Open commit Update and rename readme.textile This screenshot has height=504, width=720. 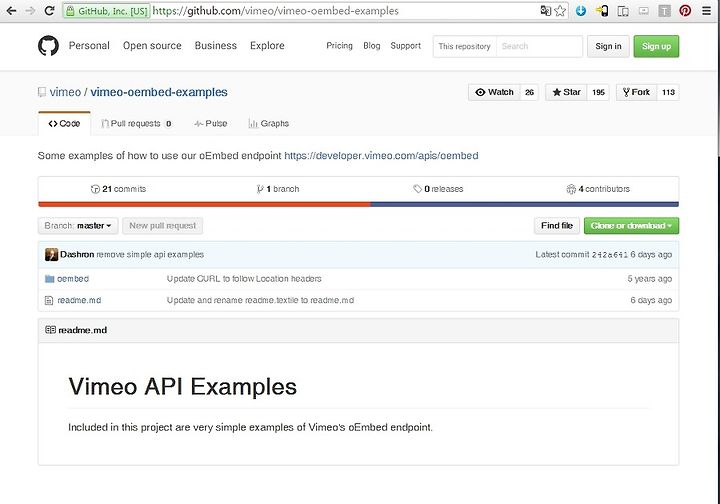(260, 300)
